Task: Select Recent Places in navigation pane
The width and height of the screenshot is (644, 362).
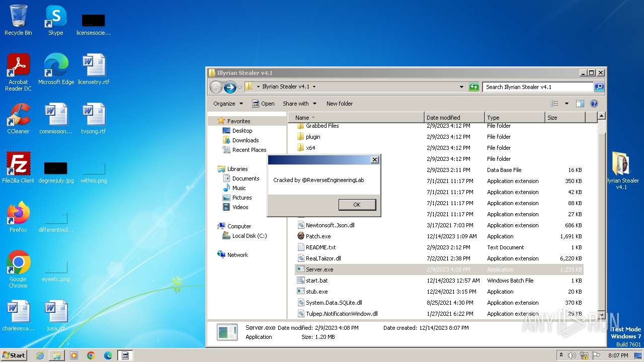Action: point(249,150)
